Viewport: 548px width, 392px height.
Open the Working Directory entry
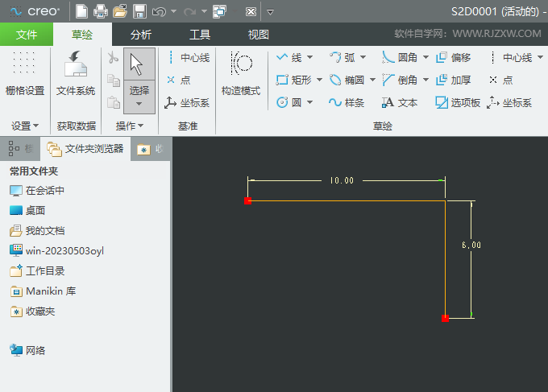point(37,271)
